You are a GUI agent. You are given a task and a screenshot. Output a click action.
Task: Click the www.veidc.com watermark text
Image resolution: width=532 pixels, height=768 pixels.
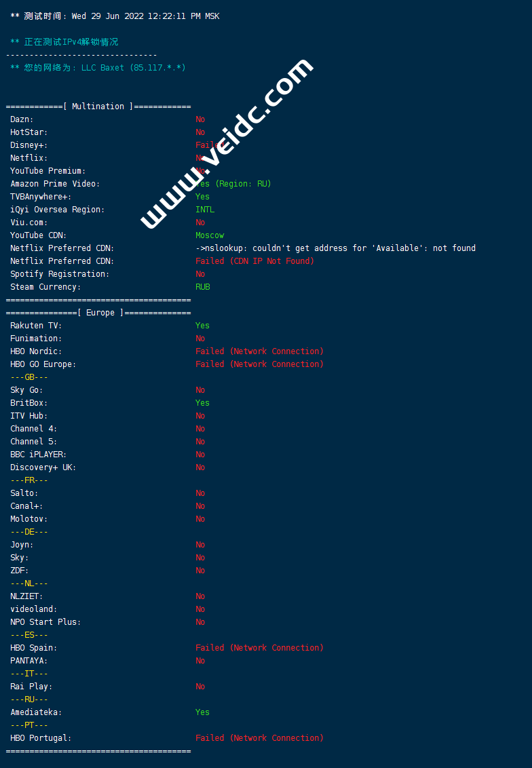click(x=226, y=142)
